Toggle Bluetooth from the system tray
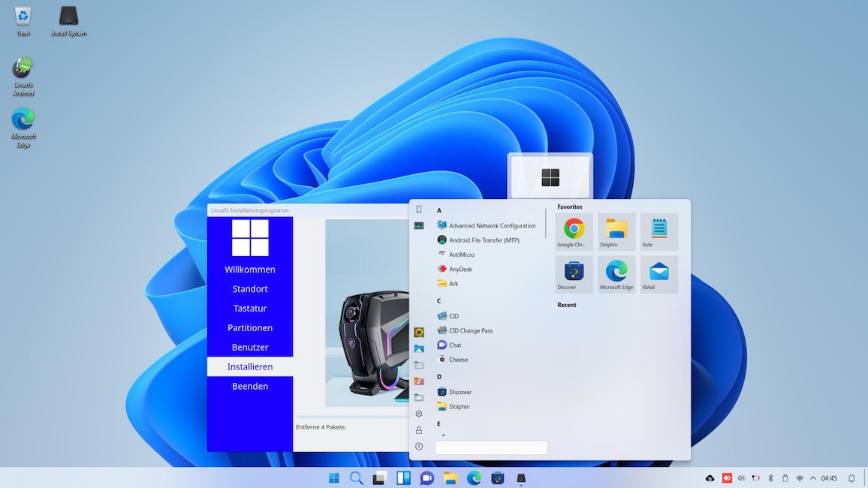The width and height of the screenshot is (868, 488). 770,478
